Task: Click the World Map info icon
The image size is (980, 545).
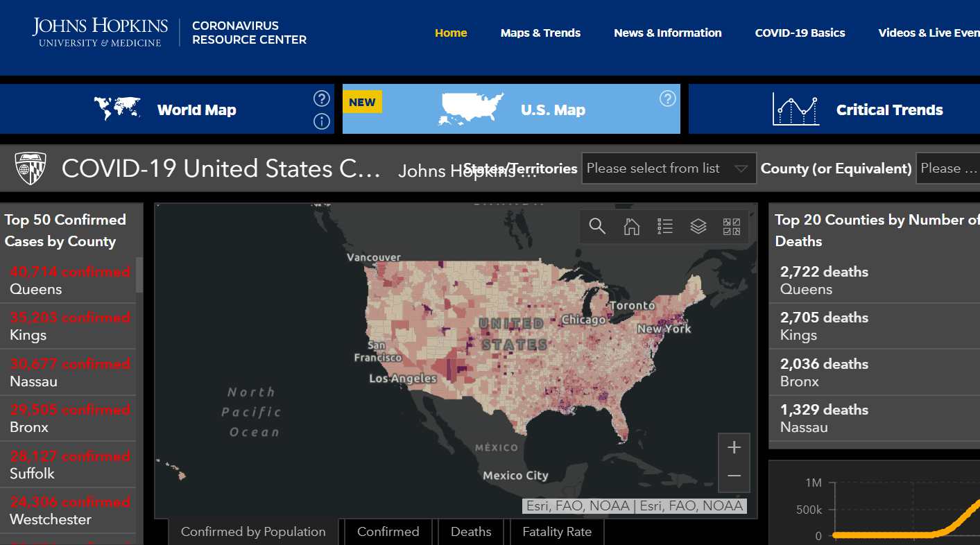Action: click(x=321, y=121)
